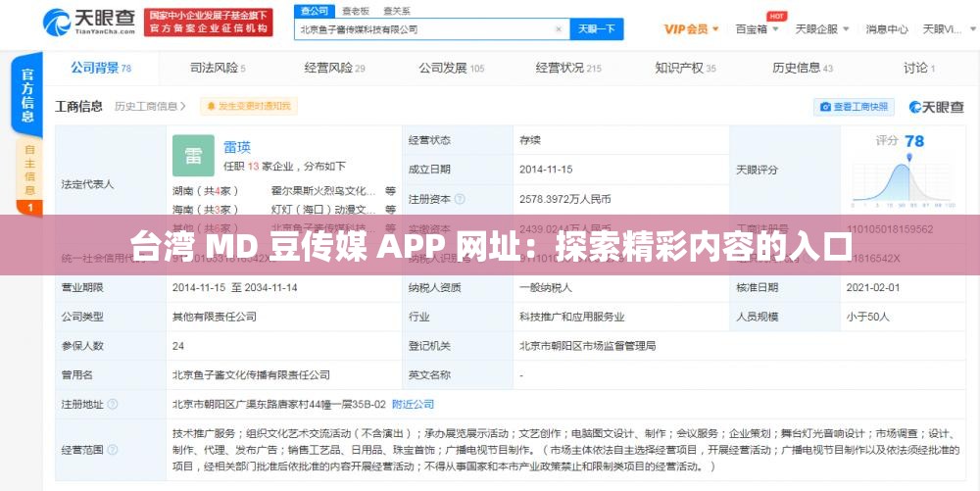This screenshot has width=980, height=491.
Task: Open legal representative 雷瑛 profile link
Action: (x=237, y=147)
